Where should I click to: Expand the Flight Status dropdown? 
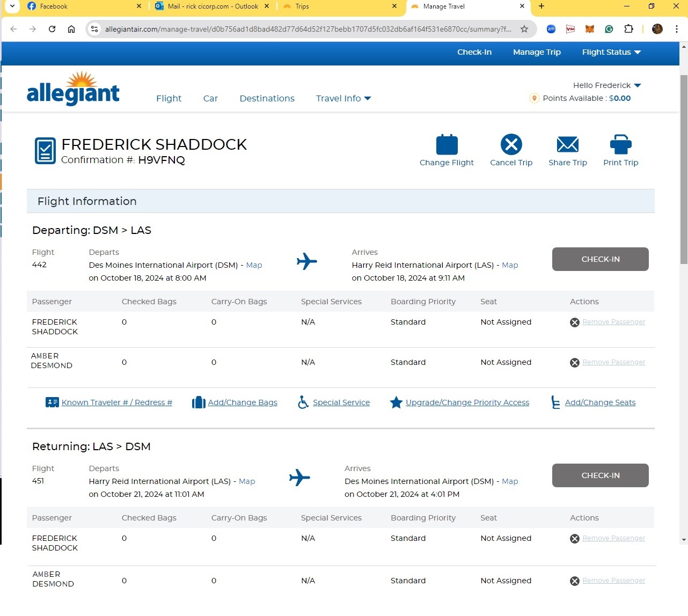click(611, 52)
